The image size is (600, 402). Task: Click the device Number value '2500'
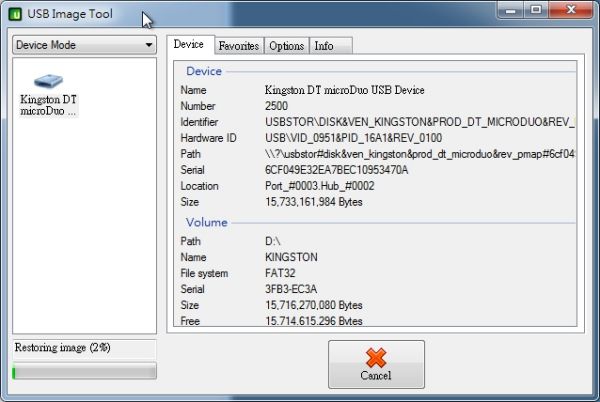pos(276,106)
